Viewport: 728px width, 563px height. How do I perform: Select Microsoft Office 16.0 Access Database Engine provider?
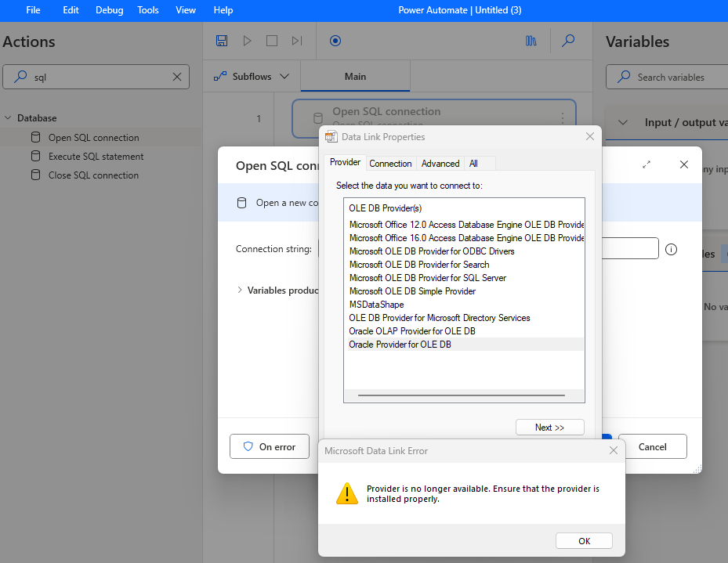[465, 238]
